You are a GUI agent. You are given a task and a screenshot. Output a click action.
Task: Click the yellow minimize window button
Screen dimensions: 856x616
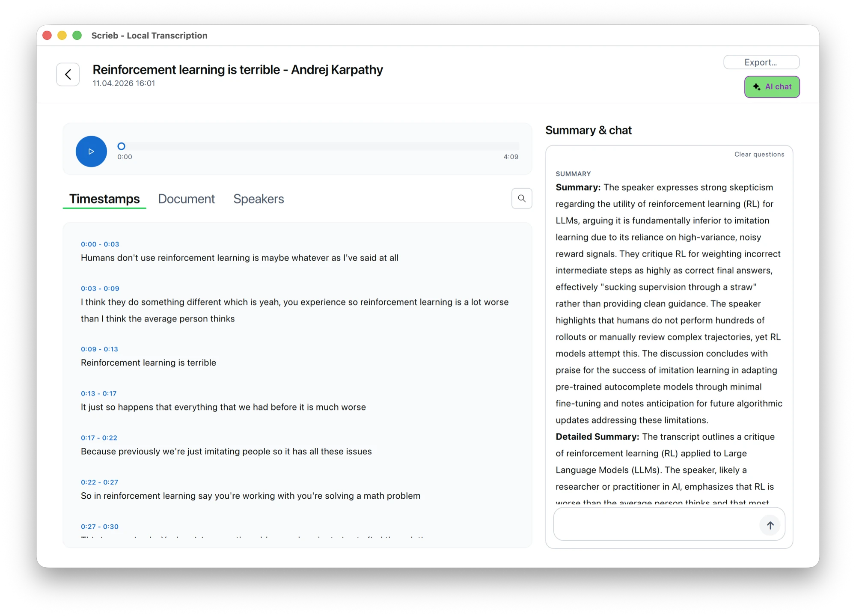[x=62, y=36]
